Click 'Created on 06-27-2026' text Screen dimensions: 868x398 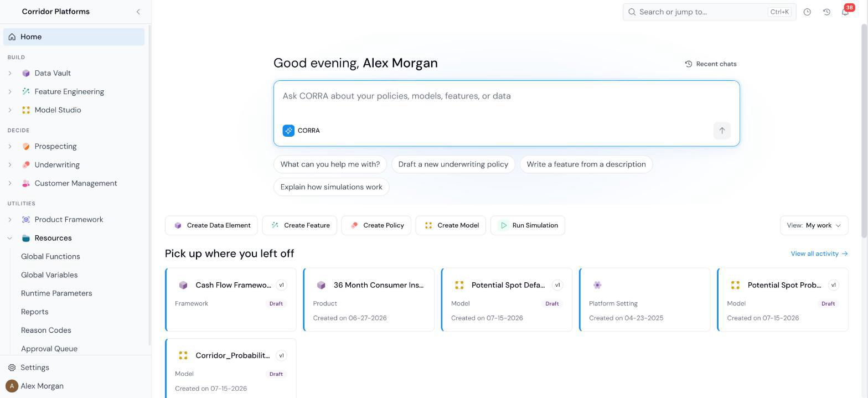(x=350, y=318)
